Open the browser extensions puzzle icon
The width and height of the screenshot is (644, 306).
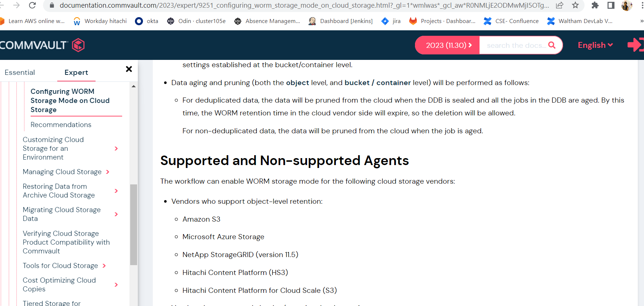point(595,5)
